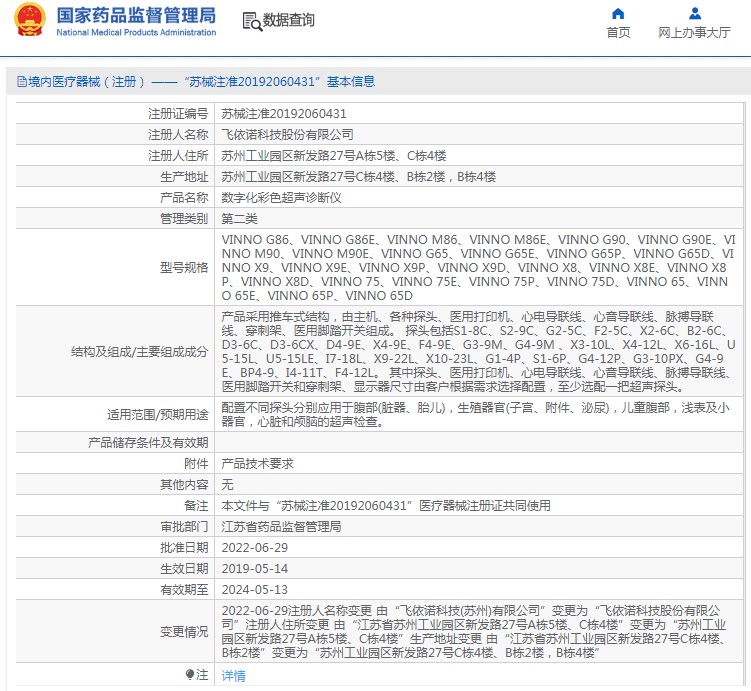This screenshot has height=691, width=751.
Task: Open 网上办事大厅 menu label
Action: coord(694,33)
